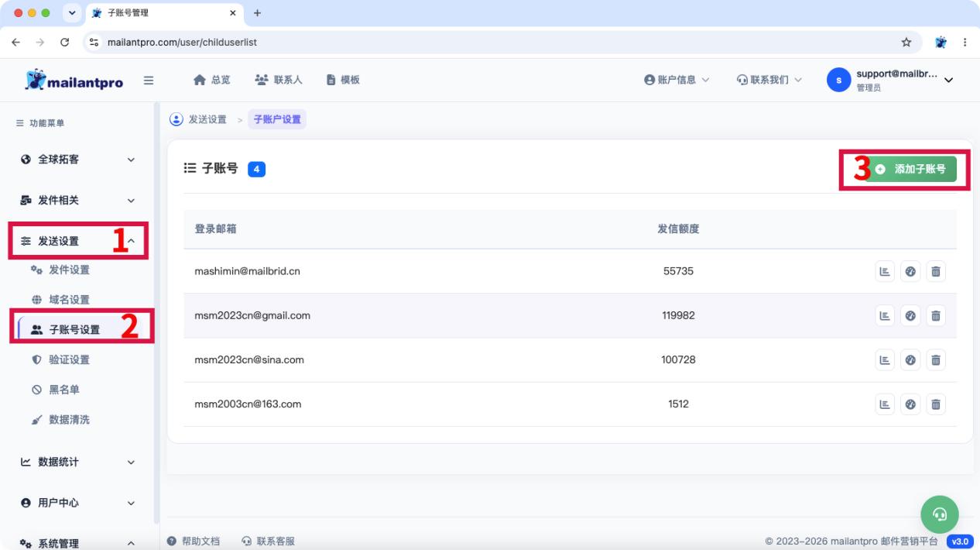
Task: Click the email mashimin@mailbrid.cn
Action: pyautogui.click(x=247, y=271)
